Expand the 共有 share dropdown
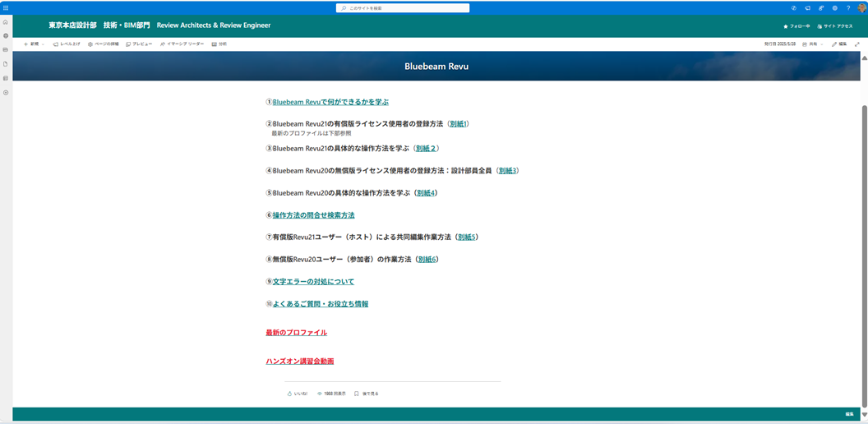 tap(813, 44)
